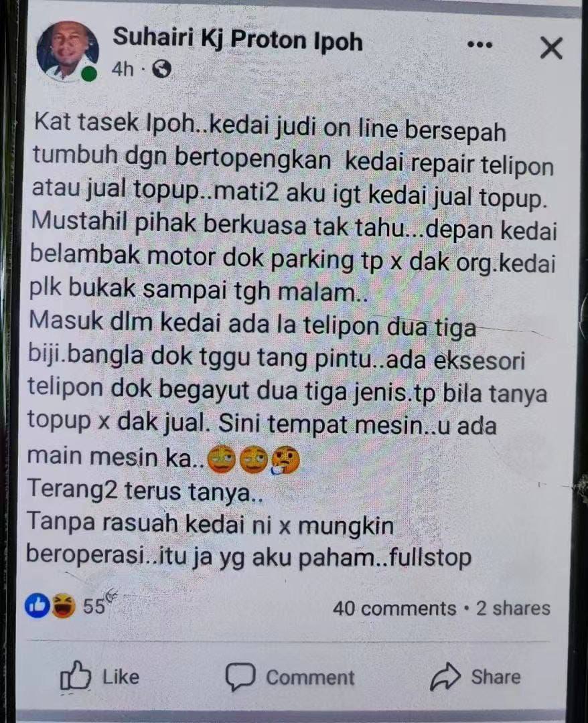View the 55 reactions count
This screenshot has height=723, width=588.
click(94, 606)
